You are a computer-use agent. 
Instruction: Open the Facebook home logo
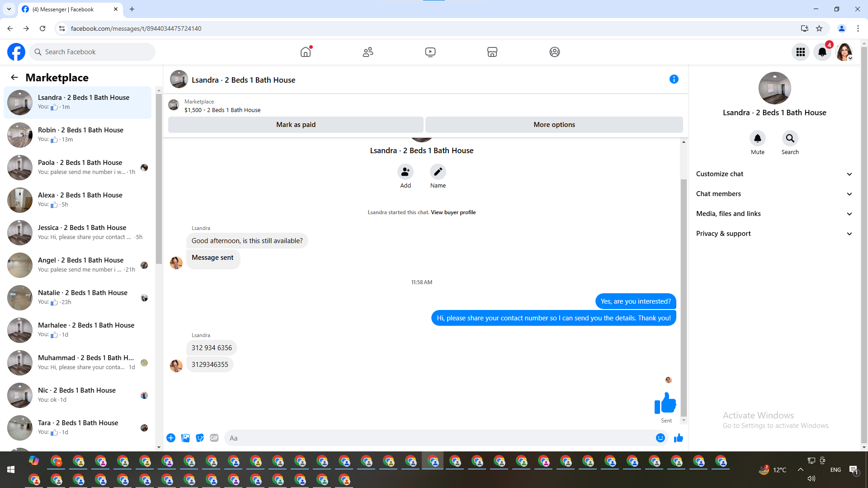click(x=16, y=52)
